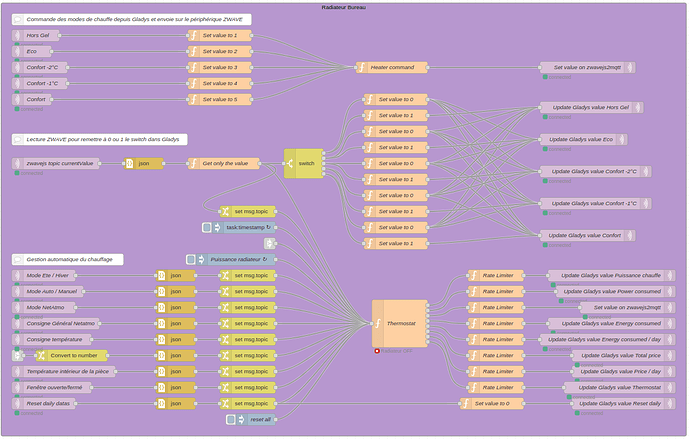
Task: Select the Get only the value node
Action: point(230,163)
